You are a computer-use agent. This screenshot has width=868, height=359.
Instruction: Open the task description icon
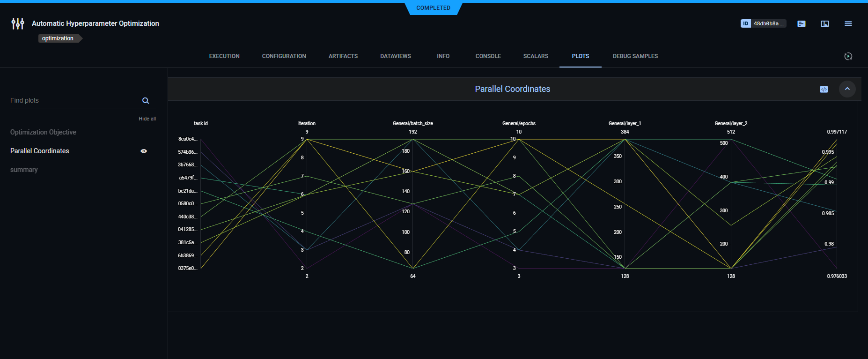pos(802,23)
